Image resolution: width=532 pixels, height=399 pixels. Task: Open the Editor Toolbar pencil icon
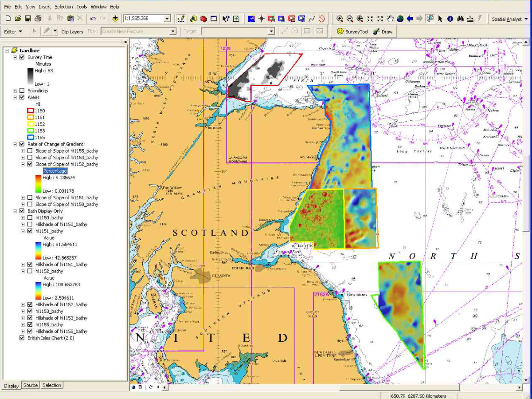coord(180,19)
